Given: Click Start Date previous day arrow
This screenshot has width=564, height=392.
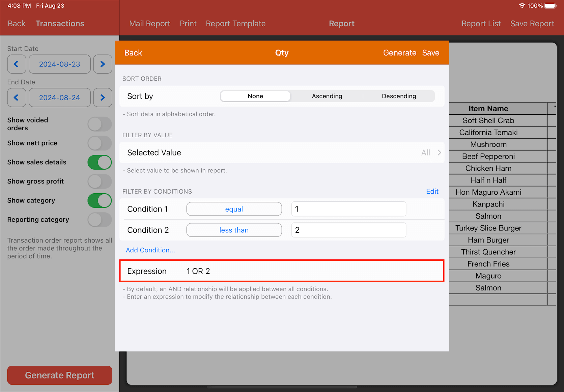Looking at the screenshot, I should coord(17,64).
